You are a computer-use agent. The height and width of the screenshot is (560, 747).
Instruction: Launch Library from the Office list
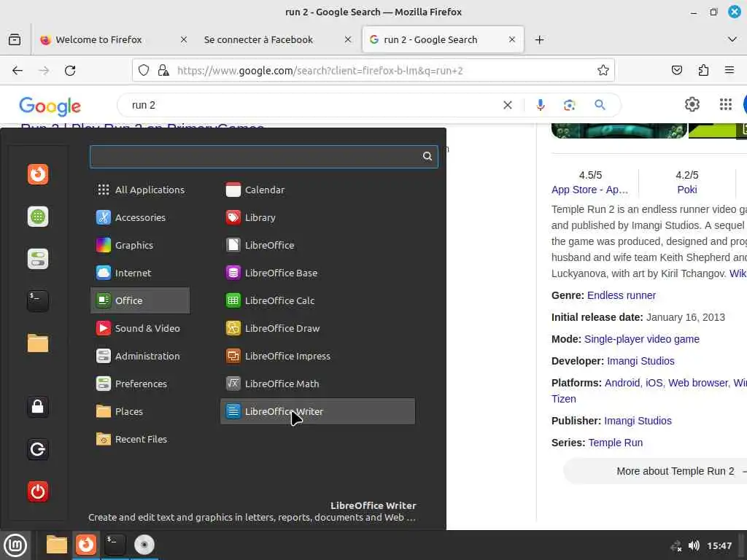tap(318, 217)
